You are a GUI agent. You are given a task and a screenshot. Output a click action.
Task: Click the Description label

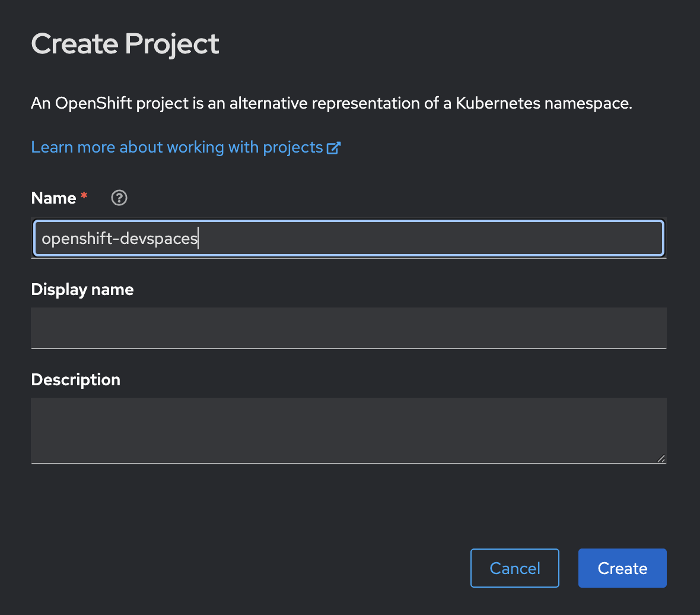click(76, 380)
